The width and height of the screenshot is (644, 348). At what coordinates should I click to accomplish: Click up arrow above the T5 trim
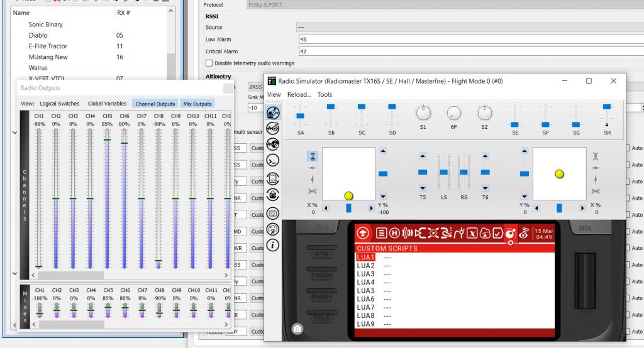[x=423, y=156]
